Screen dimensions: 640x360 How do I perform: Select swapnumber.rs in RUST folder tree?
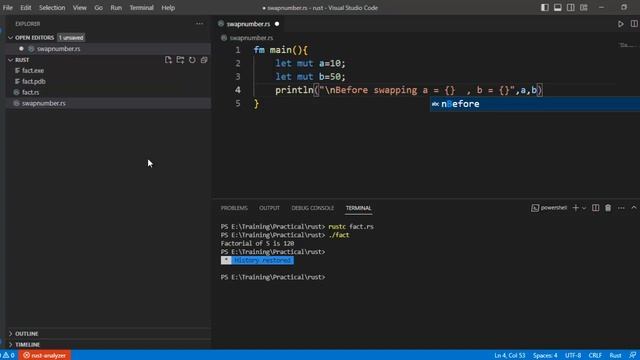click(x=44, y=103)
